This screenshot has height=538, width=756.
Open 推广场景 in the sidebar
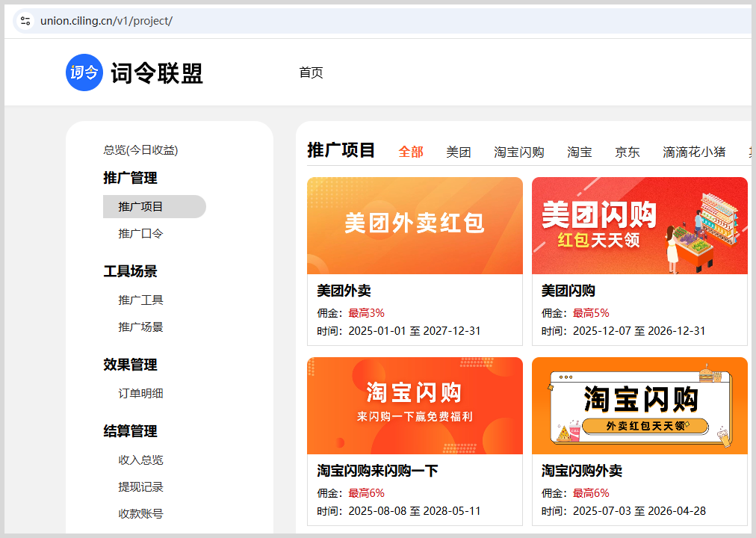pos(140,327)
